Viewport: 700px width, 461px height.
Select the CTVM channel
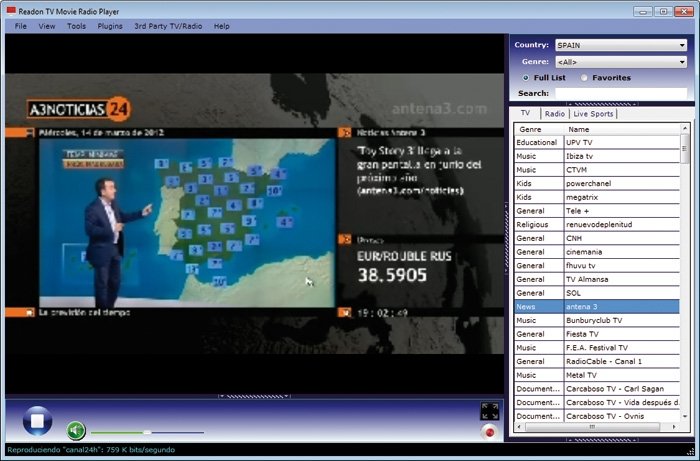coord(596,170)
